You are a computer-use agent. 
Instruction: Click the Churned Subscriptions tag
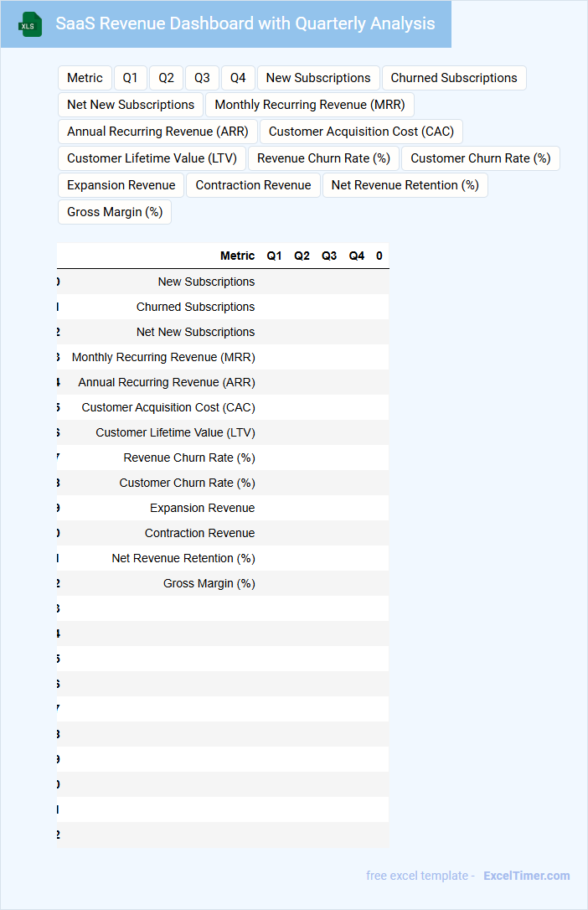tap(454, 78)
